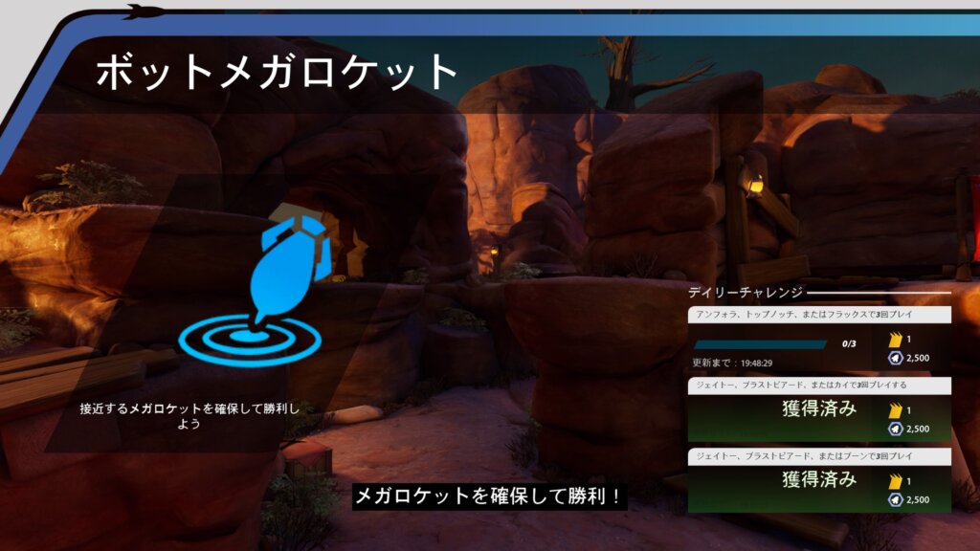Click the 0/3 progress count
Viewport: 980px width, 551px height.
849,344
